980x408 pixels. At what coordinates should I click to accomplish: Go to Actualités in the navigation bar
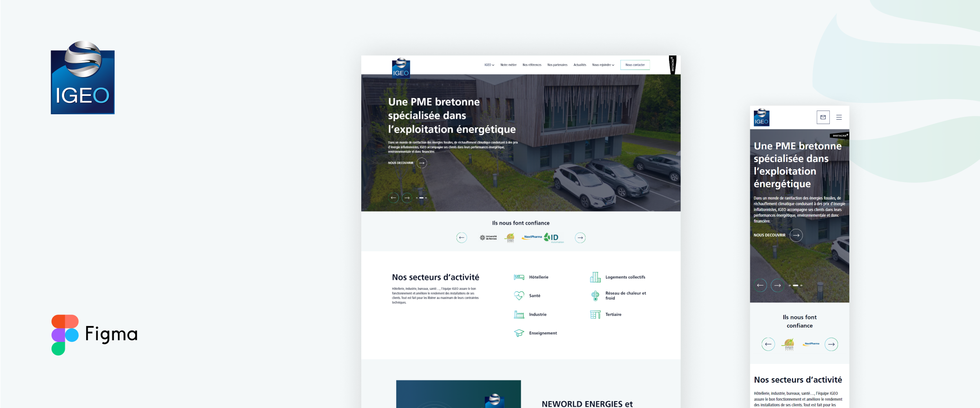580,65
